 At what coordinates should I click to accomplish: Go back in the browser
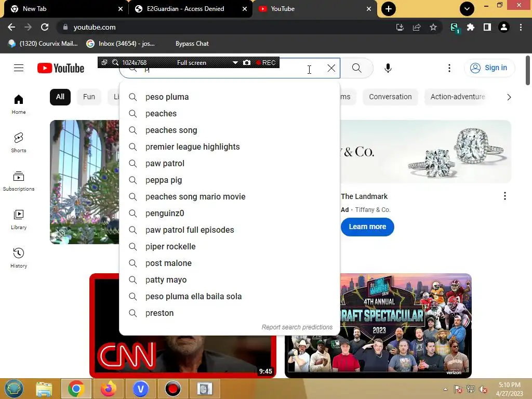click(11, 27)
